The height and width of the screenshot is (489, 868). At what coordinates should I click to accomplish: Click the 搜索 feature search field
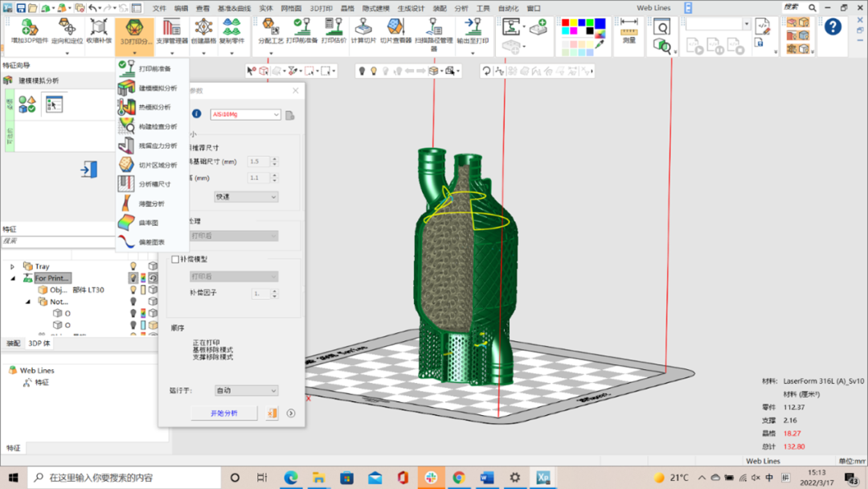pos(58,241)
